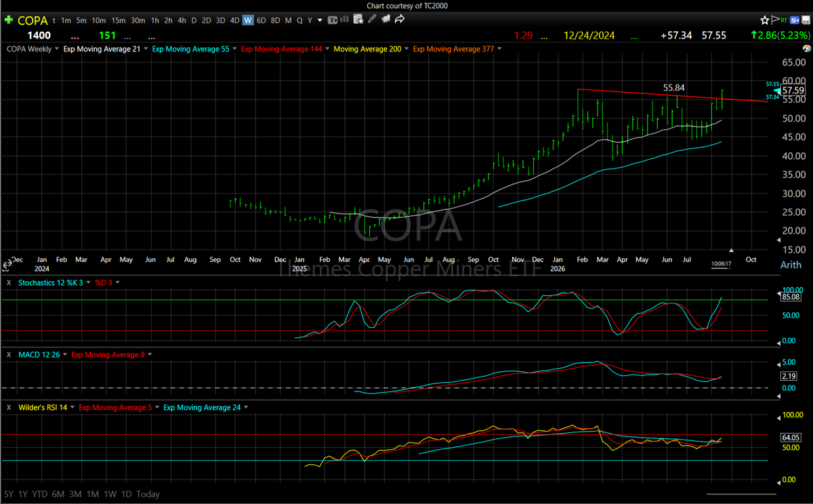Viewport: 813px width, 504px height.
Task: Close the Wilder's RSI pane with X
Action: click(x=9, y=407)
